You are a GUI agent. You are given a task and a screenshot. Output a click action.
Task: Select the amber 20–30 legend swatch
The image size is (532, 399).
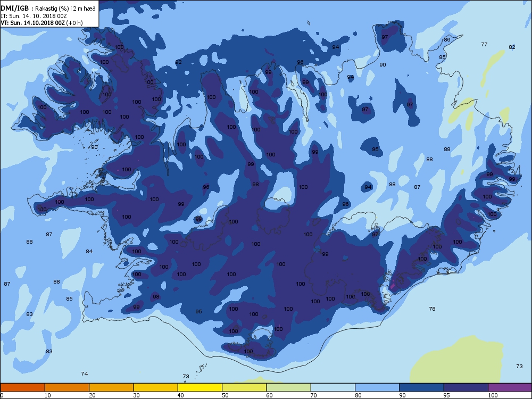111,387
